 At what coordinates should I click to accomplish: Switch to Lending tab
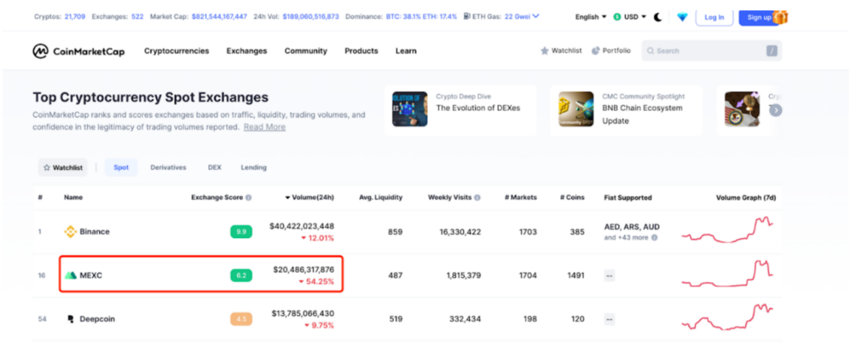[254, 168]
